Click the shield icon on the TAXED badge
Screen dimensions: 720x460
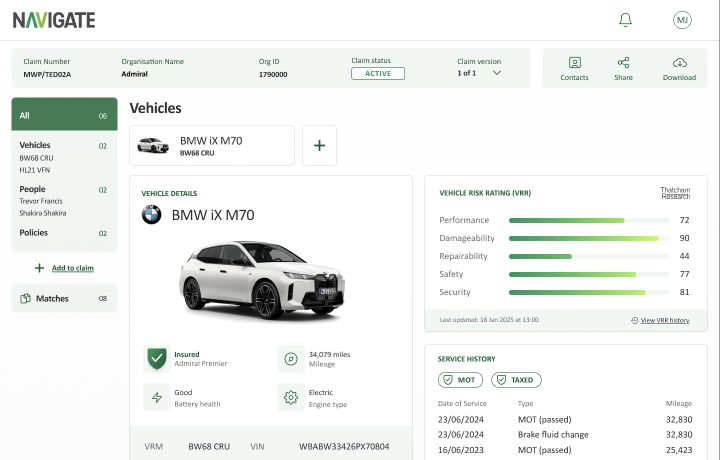pyautogui.click(x=501, y=380)
